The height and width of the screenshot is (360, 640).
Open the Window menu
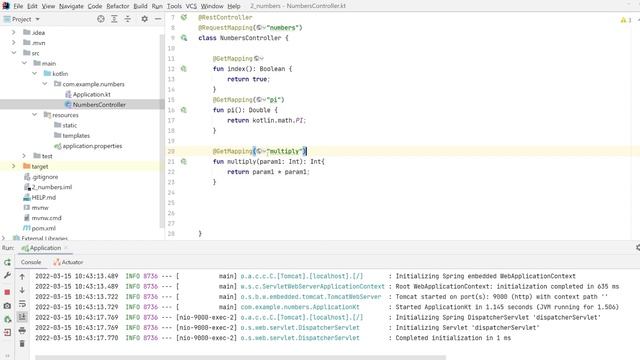pos(212,6)
